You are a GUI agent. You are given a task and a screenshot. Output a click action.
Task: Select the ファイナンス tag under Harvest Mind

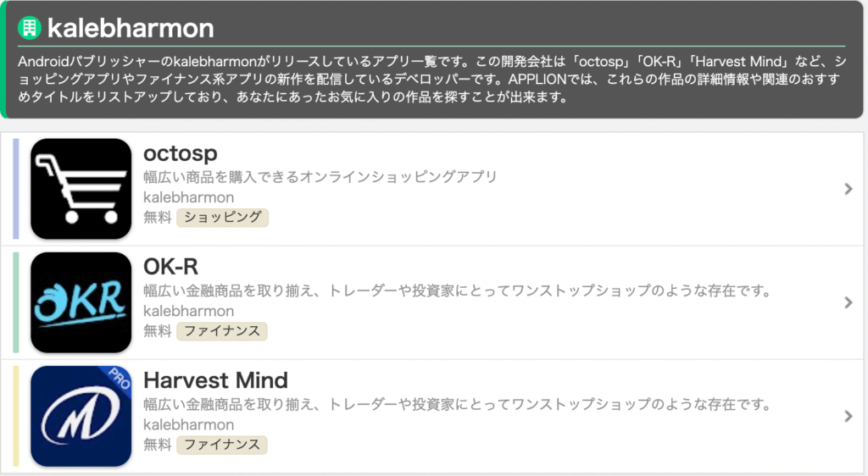point(222,444)
